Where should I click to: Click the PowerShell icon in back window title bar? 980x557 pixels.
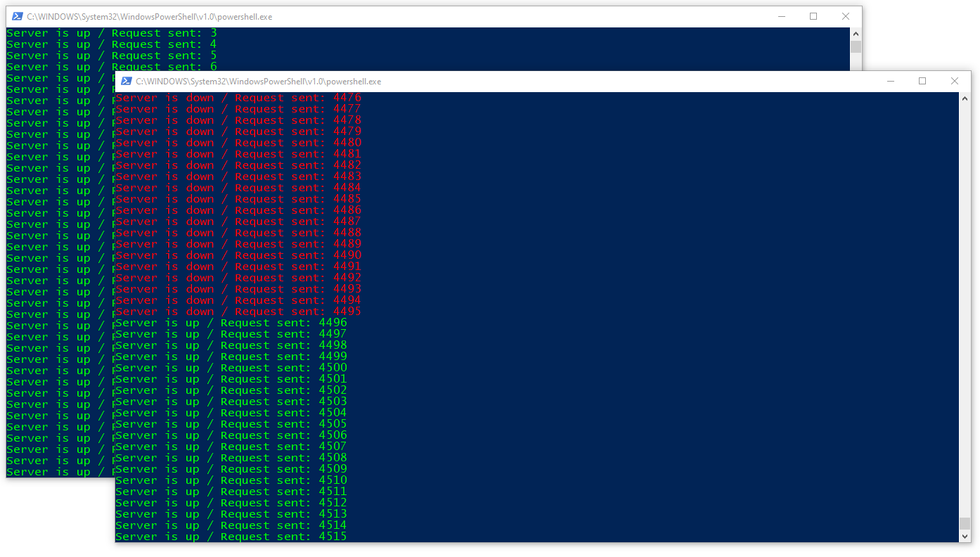(17, 17)
